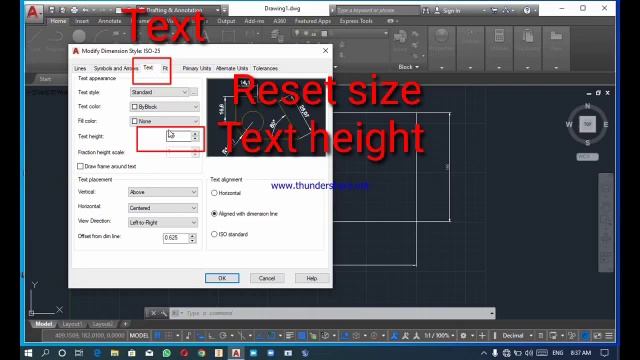Select the ISO standard radio button
The image size is (640, 360).
[214, 234]
